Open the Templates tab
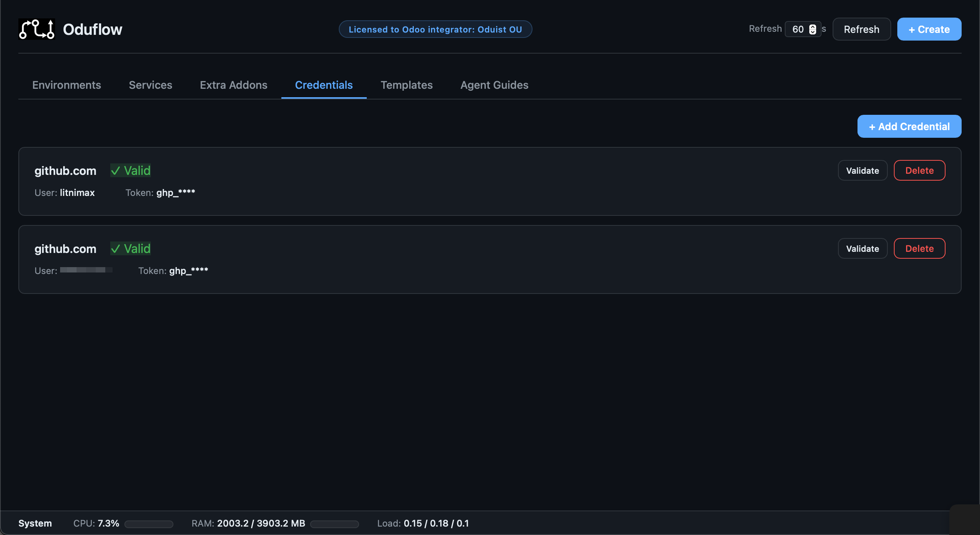 (407, 85)
